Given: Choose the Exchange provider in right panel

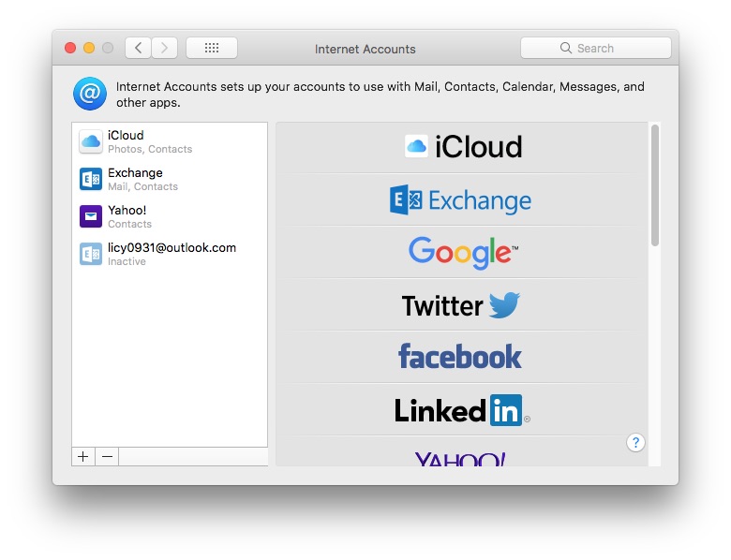Looking at the screenshot, I should pyautogui.click(x=460, y=200).
